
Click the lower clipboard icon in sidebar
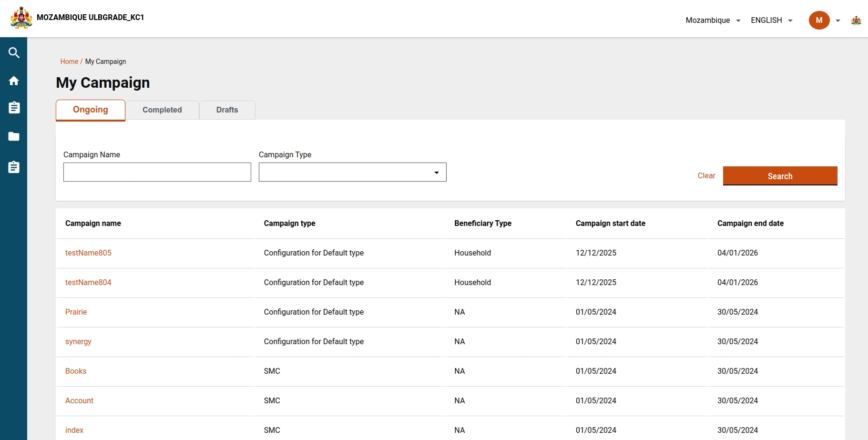click(14, 167)
